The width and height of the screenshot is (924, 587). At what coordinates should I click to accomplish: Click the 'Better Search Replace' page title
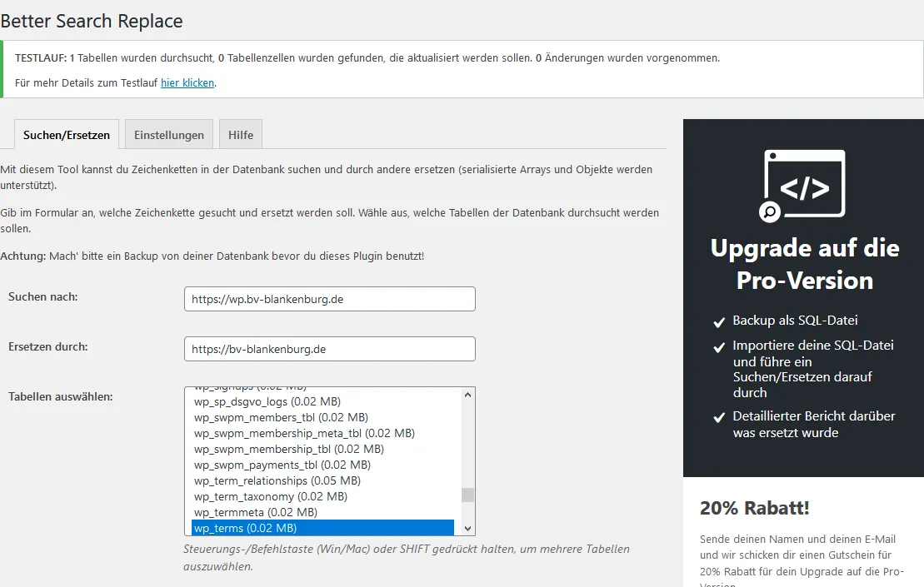click(x=92, y=21)
